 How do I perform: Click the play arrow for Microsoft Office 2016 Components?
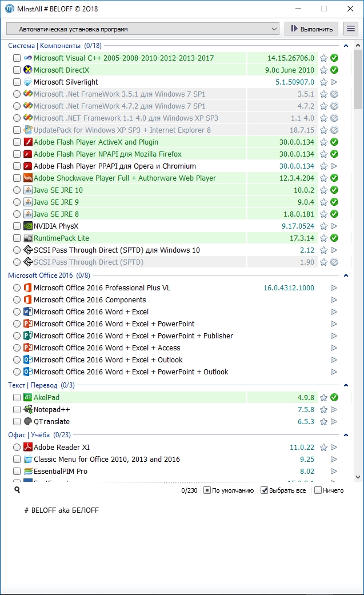click(334, 300)
